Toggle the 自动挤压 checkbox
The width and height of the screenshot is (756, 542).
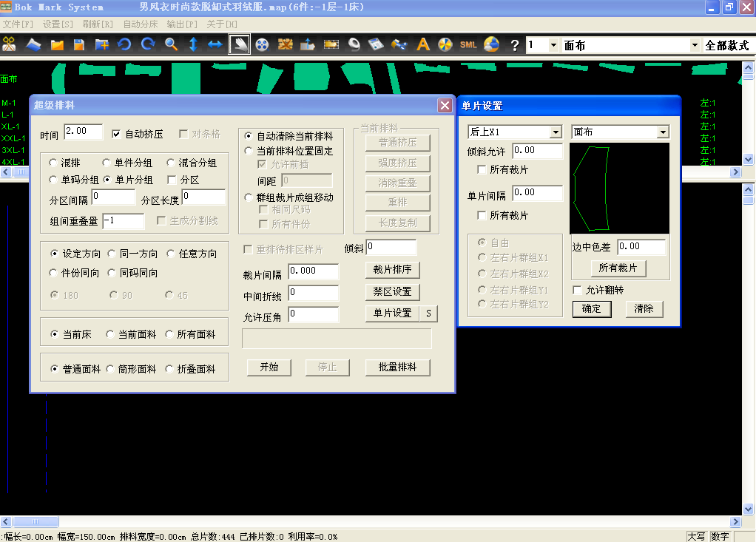point(115,134)
